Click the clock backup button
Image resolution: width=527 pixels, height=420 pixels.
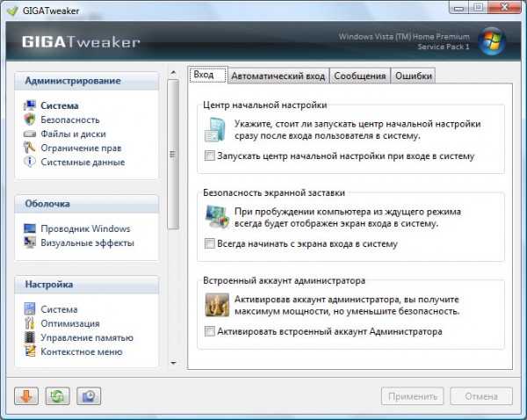click(89, 396)
